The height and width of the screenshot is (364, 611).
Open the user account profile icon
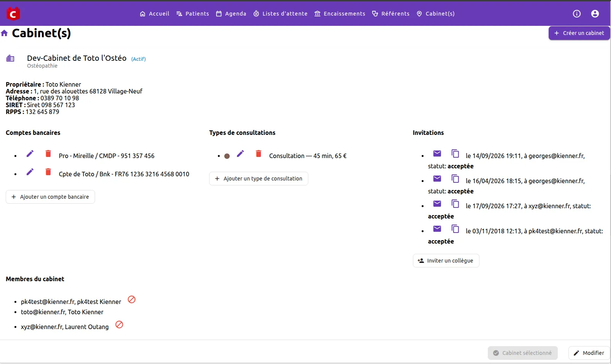pos(595,14)
